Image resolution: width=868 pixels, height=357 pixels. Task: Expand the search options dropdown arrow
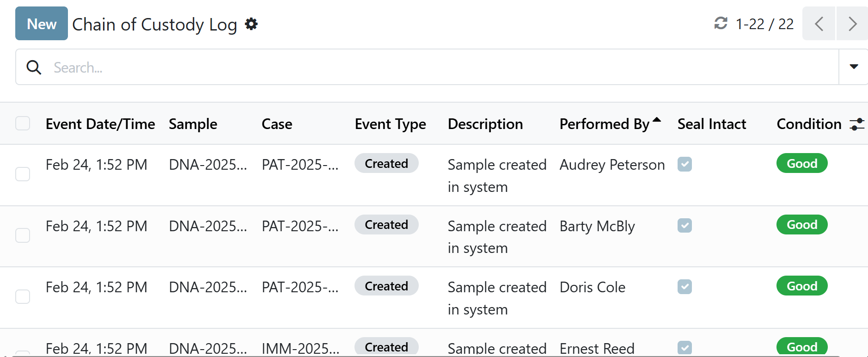click(x=854, y=67)
